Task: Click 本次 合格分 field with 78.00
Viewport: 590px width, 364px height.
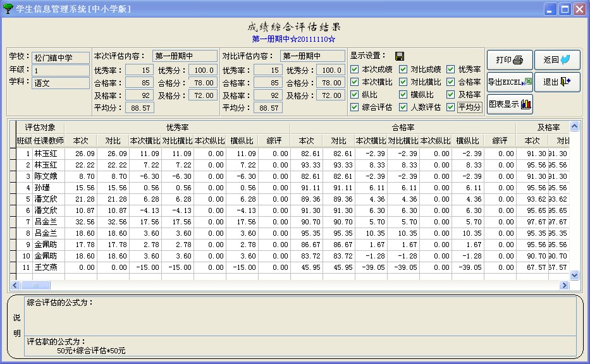Action: click(x=203, y=83)
